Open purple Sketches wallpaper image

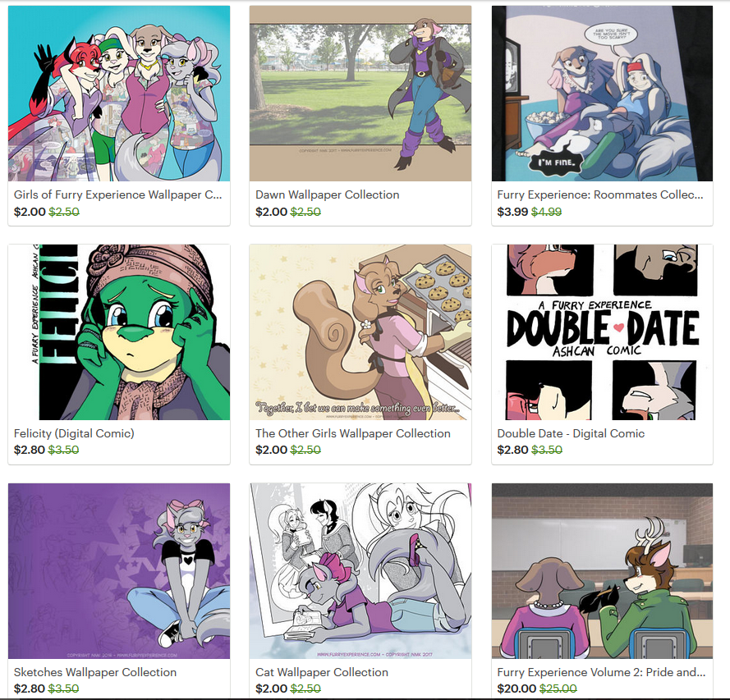pos(119,570)
